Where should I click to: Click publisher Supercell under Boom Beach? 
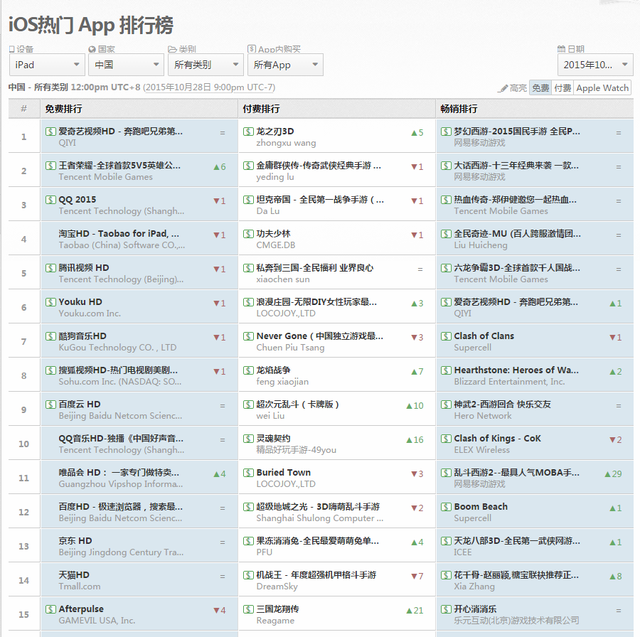[473, 518]
